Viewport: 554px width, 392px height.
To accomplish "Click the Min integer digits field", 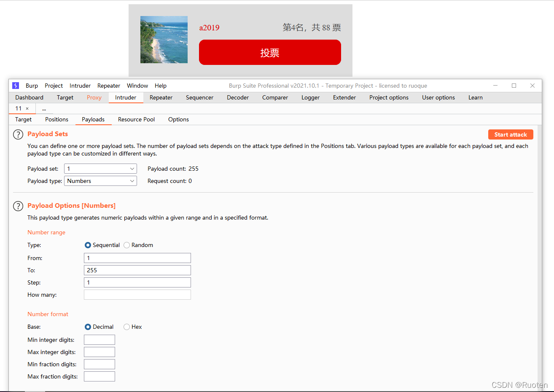I will pos(100,340).
